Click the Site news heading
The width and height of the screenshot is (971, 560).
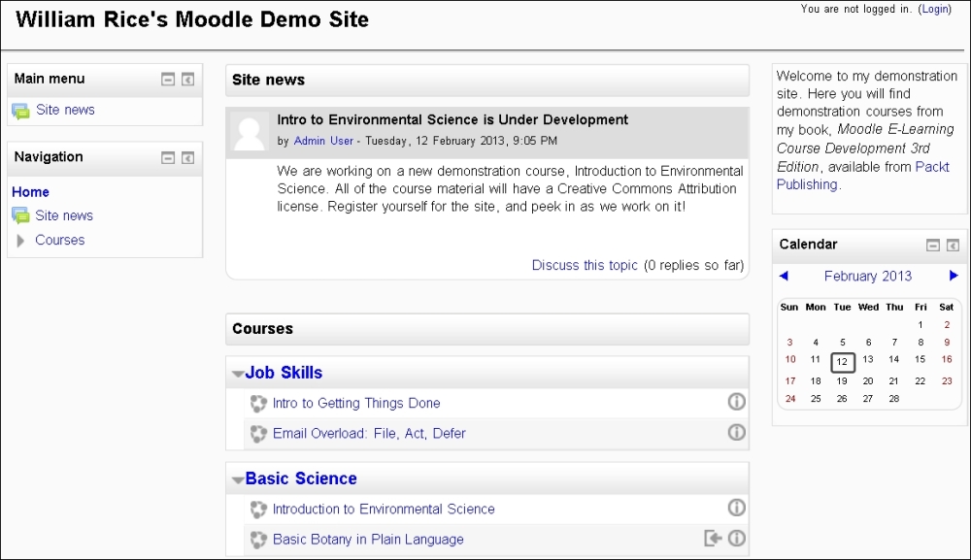coord(268,80)
